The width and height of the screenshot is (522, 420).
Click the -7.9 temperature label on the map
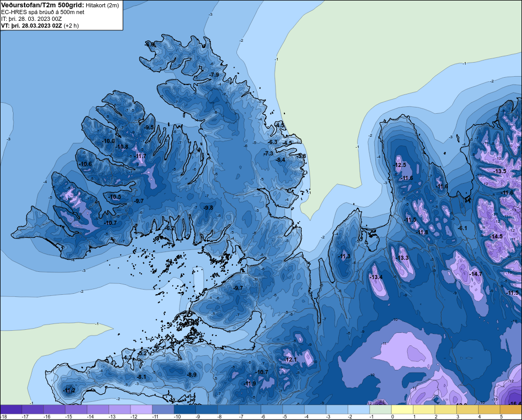[215, 75]
